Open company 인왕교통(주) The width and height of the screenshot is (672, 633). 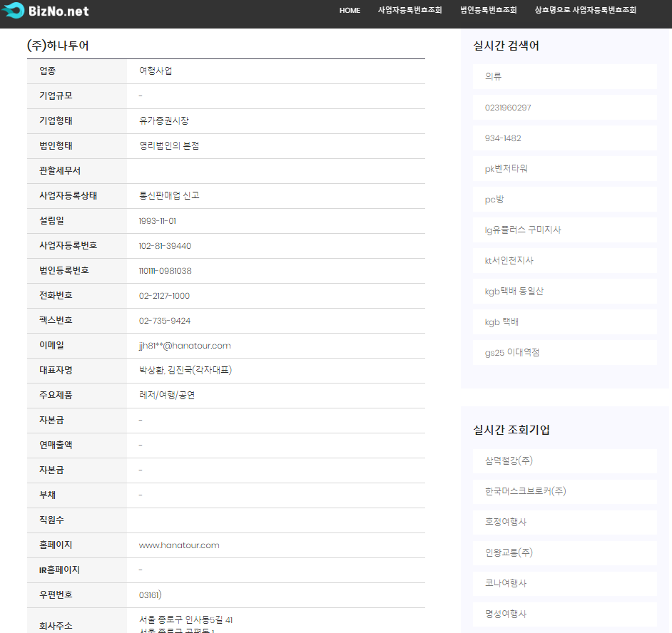coord(565,553)
